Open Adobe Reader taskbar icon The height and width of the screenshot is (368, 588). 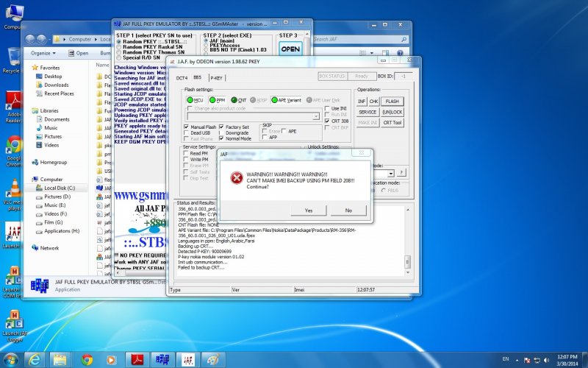click(137, 360)
